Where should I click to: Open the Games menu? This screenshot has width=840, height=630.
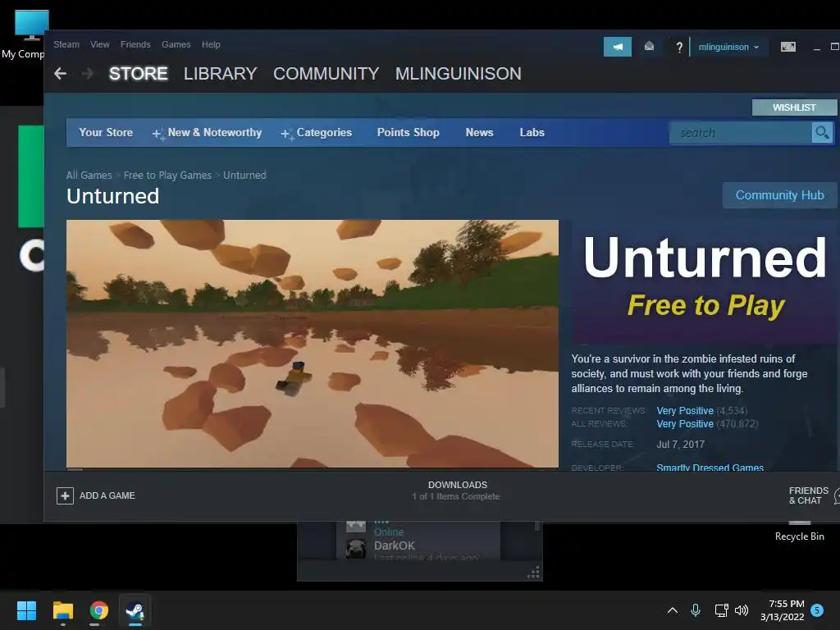click(176, 44)
